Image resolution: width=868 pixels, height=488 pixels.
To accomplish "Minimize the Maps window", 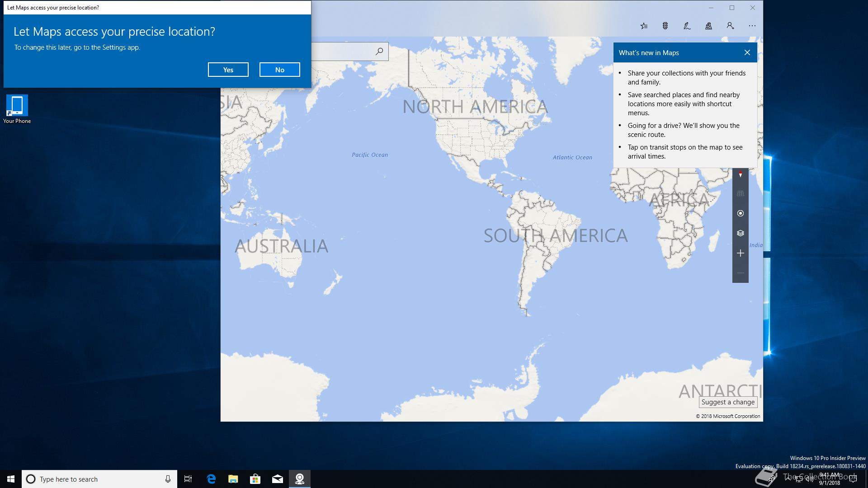I will (711, 8).
